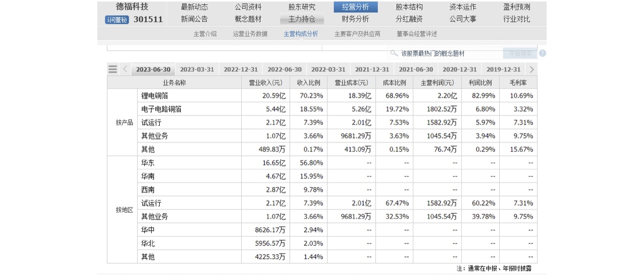
Task: Open the report period list menu icon
Action: 113,69
